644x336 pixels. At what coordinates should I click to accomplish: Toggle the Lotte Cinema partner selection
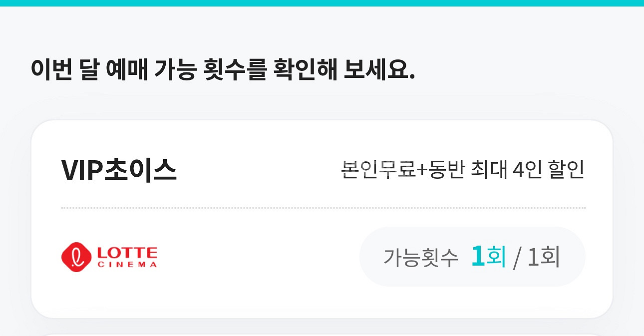[x=110, y=256]
